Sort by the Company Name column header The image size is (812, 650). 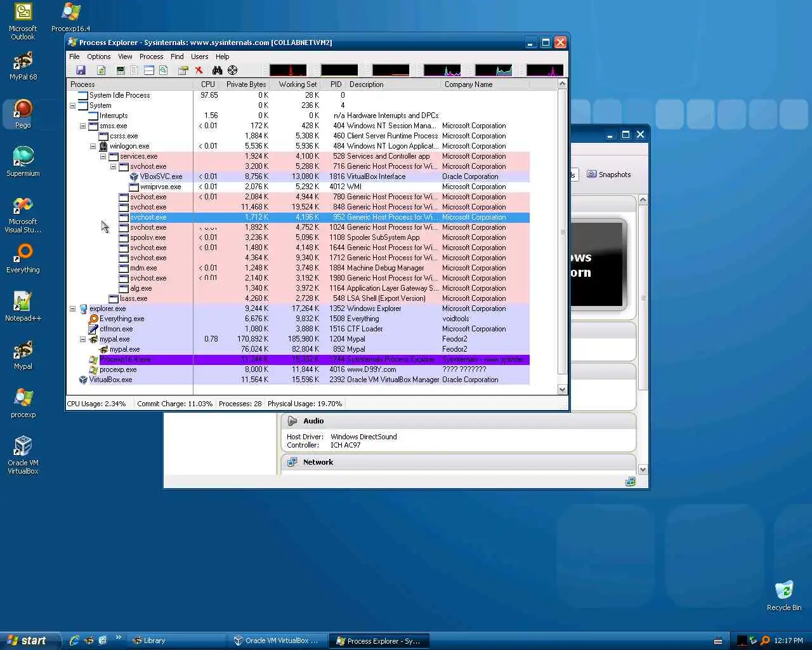click(x=485, y=84)
